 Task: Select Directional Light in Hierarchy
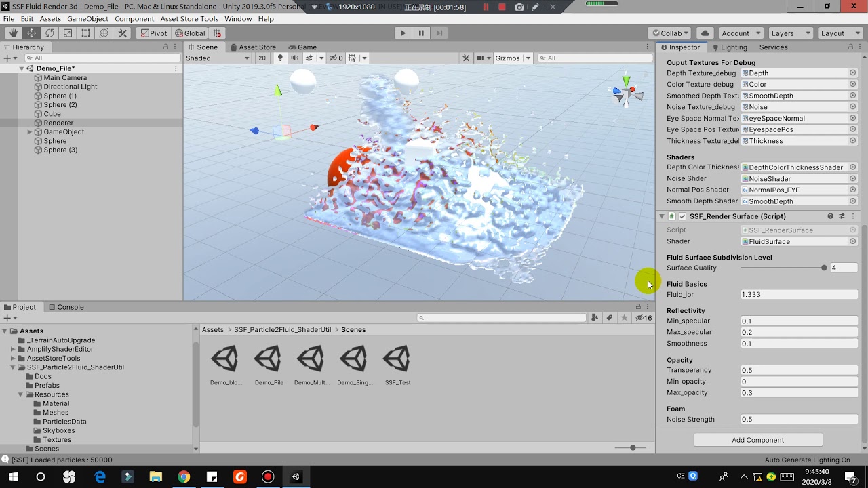click(x=71, y=87)
